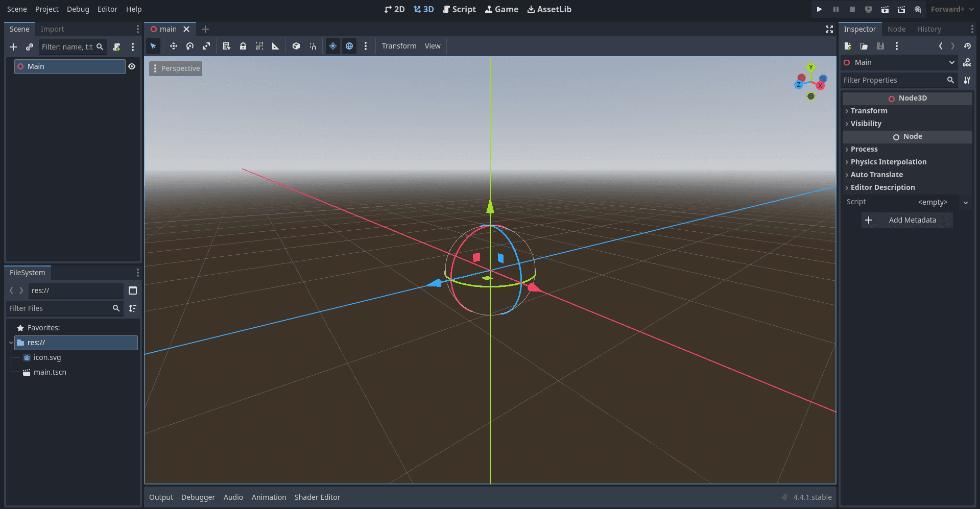Run the project with play button

pyautogui.click(x=819, y=9)
